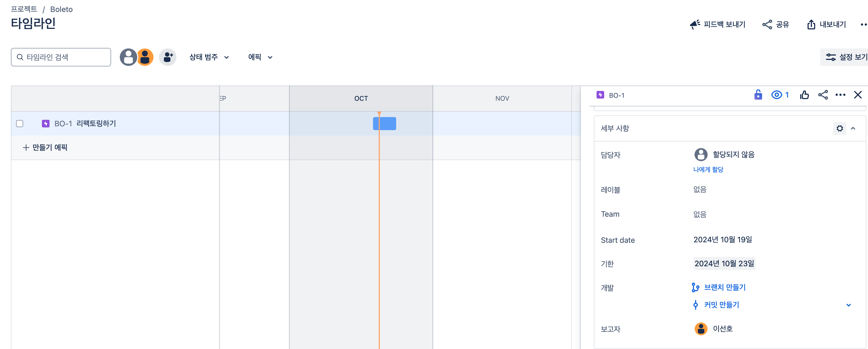
Task: Click the add people avatar icon
Action: [168, 57]
